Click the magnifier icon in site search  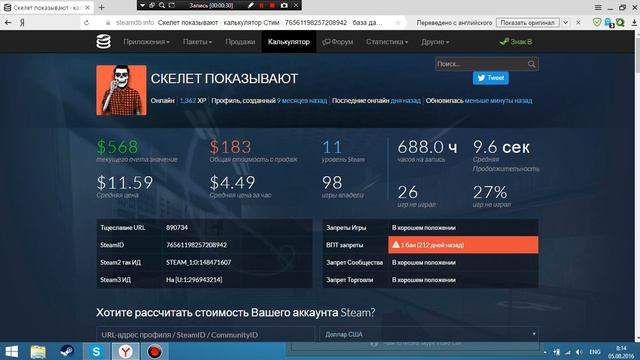[531, 64]
